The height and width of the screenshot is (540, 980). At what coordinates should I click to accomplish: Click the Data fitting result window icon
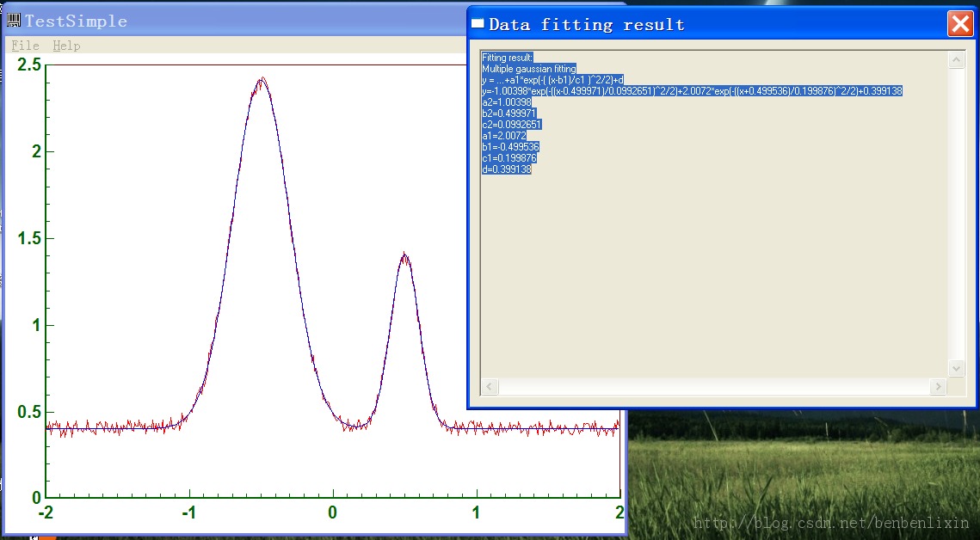pyautogui.click(x=478, y=24)
